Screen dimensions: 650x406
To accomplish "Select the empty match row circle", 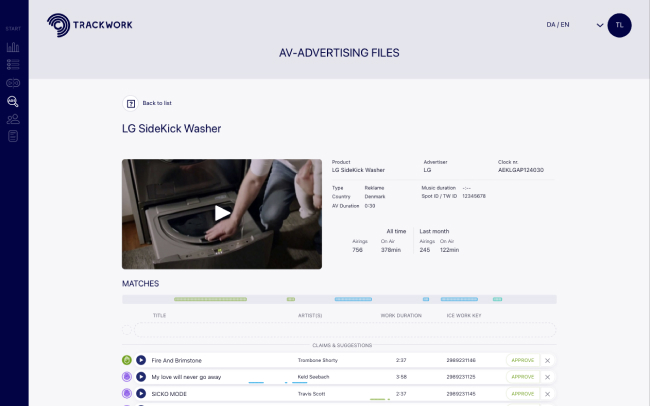I will tap(127, 330).
